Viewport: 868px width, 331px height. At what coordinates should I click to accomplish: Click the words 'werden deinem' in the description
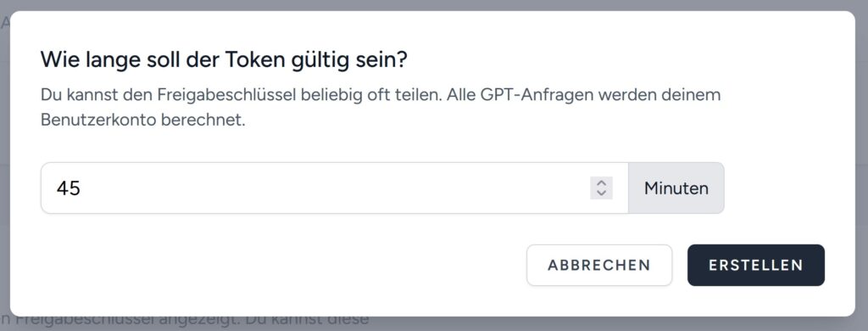pyautogui.click(x=670, y=95)
